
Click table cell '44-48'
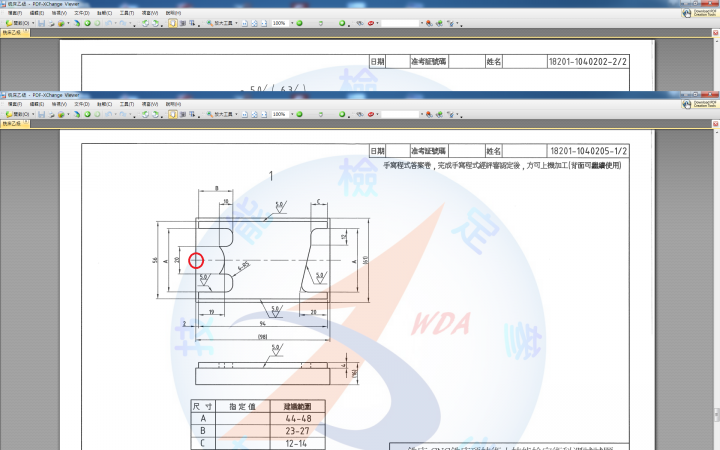tap(298, 418)
